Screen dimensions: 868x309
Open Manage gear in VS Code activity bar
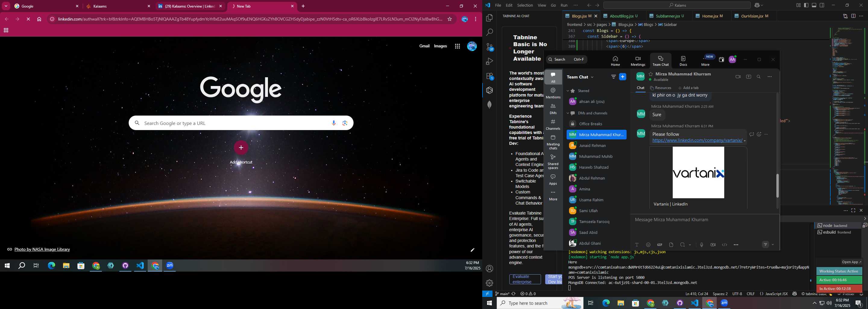489,283
